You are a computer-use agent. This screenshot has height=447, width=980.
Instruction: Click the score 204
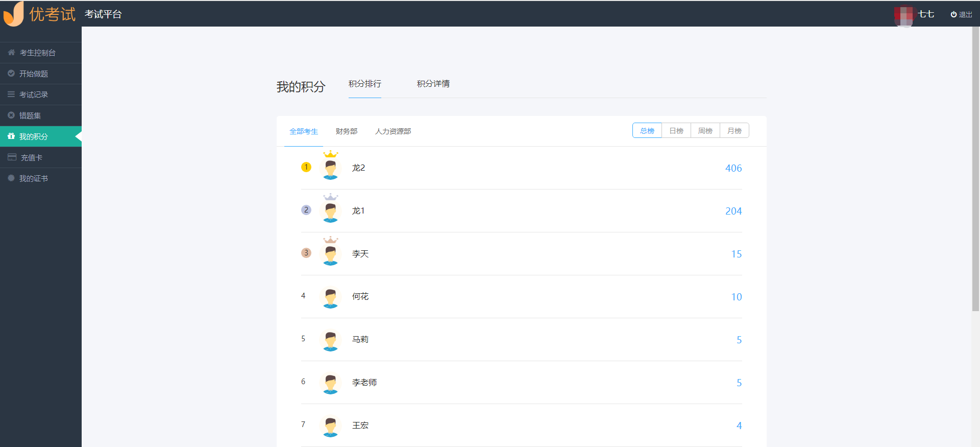(733, 211)
